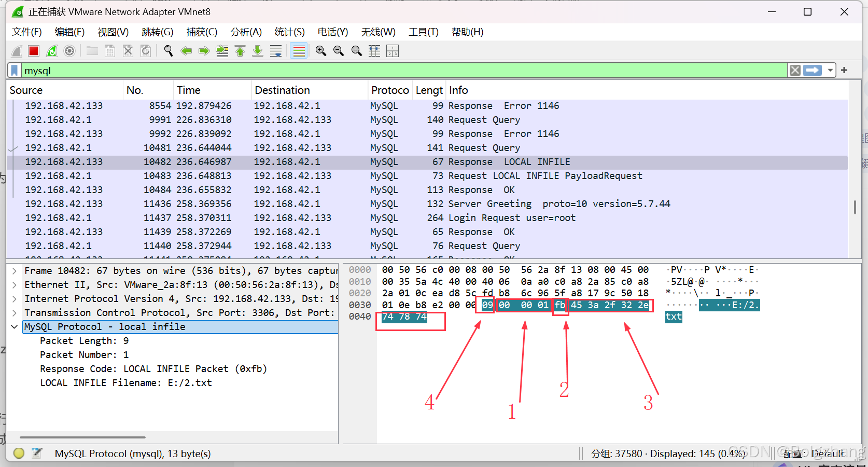Click the start capture shark fin icon
The height and width of the screenshot is (467, 868).
17,51
